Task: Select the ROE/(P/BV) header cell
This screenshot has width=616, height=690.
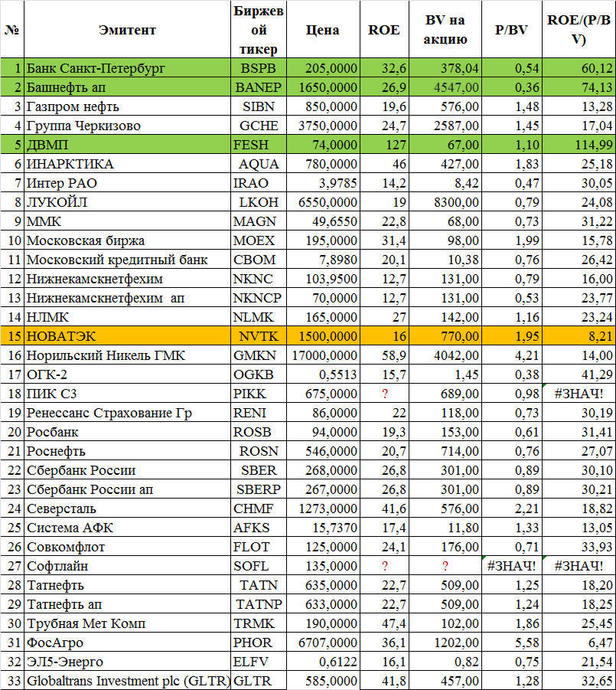Action: coord(579,29)
